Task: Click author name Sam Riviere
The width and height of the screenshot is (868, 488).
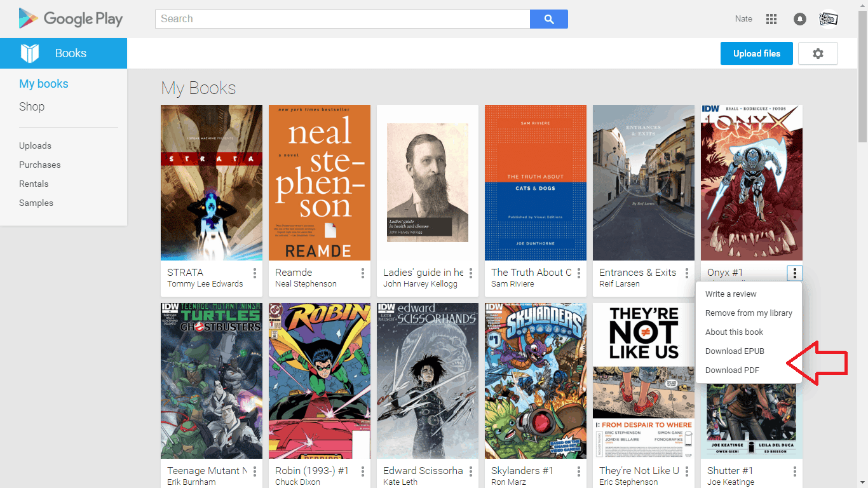Action: click(x=513, y=284)
